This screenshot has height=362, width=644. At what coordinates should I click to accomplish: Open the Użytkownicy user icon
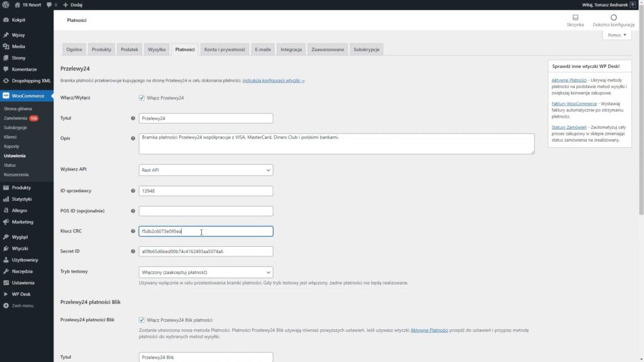click(x=6, y=260)
